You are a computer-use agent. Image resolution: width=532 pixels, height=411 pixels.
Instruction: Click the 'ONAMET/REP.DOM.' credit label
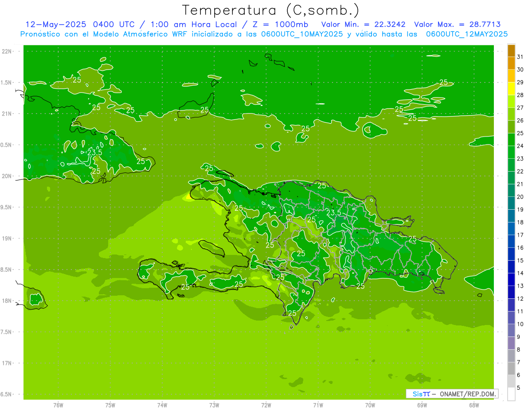(x=467, y=394)
